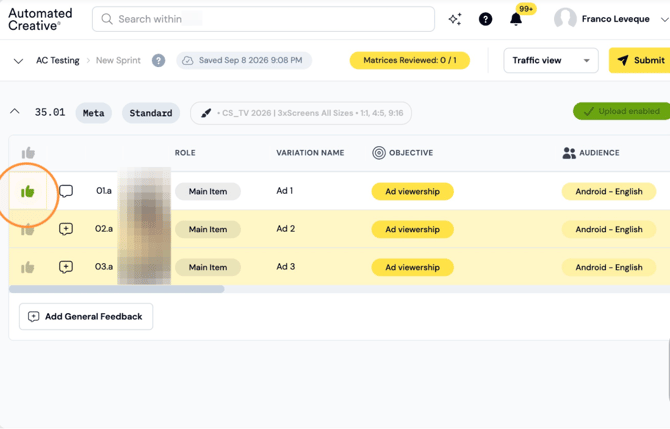This screenshot has width=670, height=429.
Task: Click Ad viewership objective for Ad 1
Action: click(412, 191)
